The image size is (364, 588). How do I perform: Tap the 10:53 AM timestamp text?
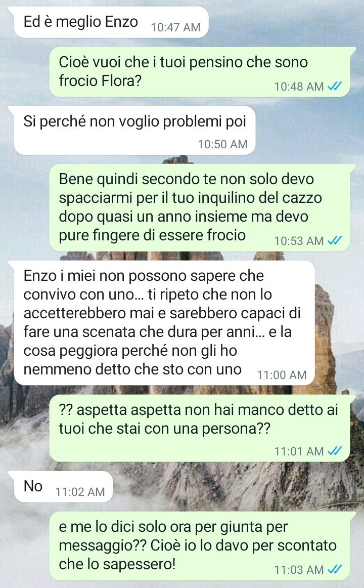[x=299, y=241]
